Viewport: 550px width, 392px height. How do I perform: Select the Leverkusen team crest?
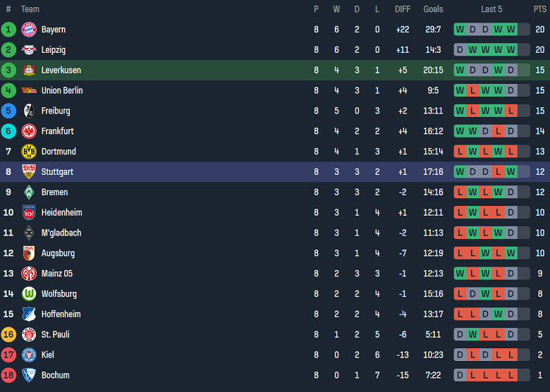tap(29, 71)
